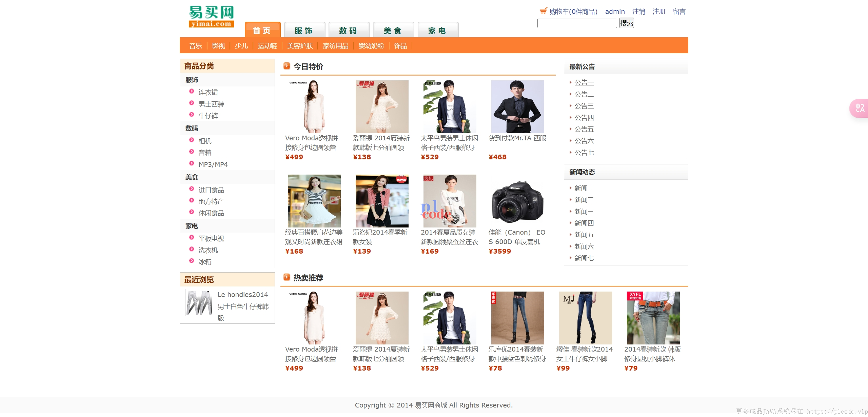
Task: Open the 进口食品 category
Action: [x=211, y=190]
